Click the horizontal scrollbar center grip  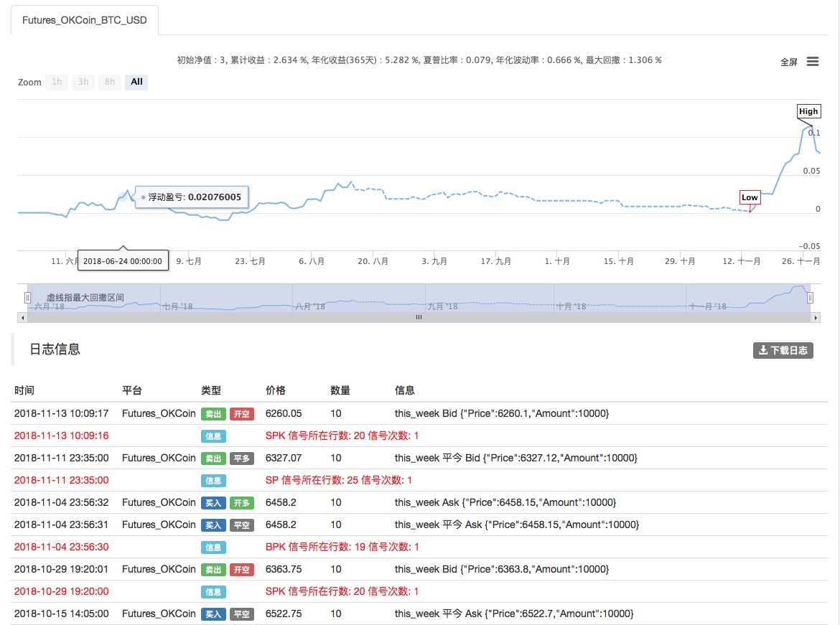(419, 316)
